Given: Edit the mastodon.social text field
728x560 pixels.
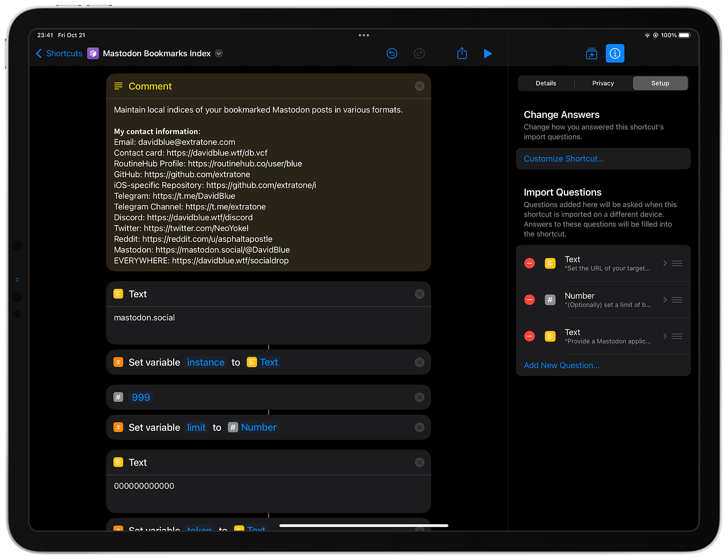Looking at the screenshot, I should (269, 325).
